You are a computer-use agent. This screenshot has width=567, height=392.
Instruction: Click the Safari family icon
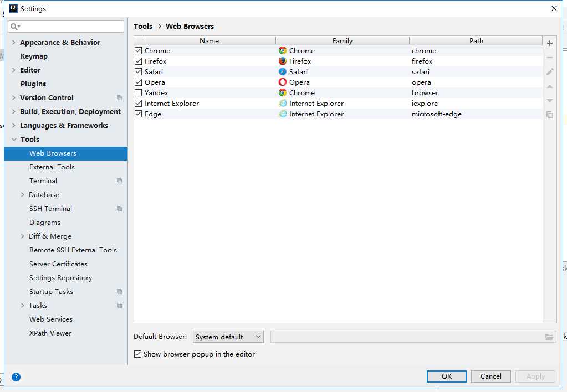click(x=283, y=71)
